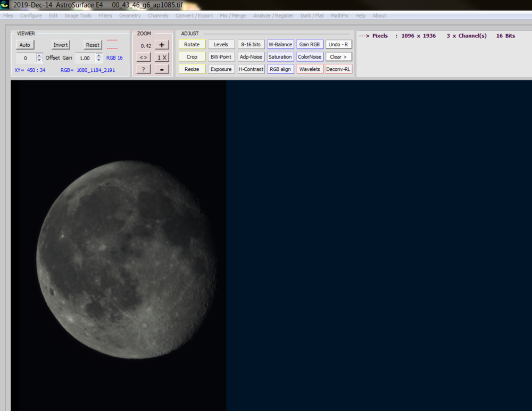Image resolution: width=532 pixels, height=411 pixels.
Task: Click the Deconv-RL button
Action: click(x=338, y=69)
